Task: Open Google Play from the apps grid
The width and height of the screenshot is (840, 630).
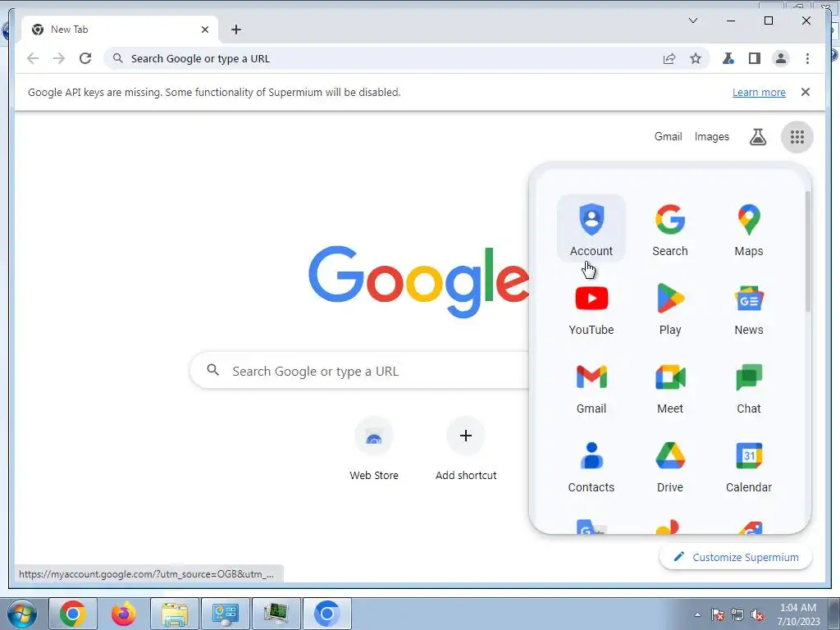Action: 669,308
